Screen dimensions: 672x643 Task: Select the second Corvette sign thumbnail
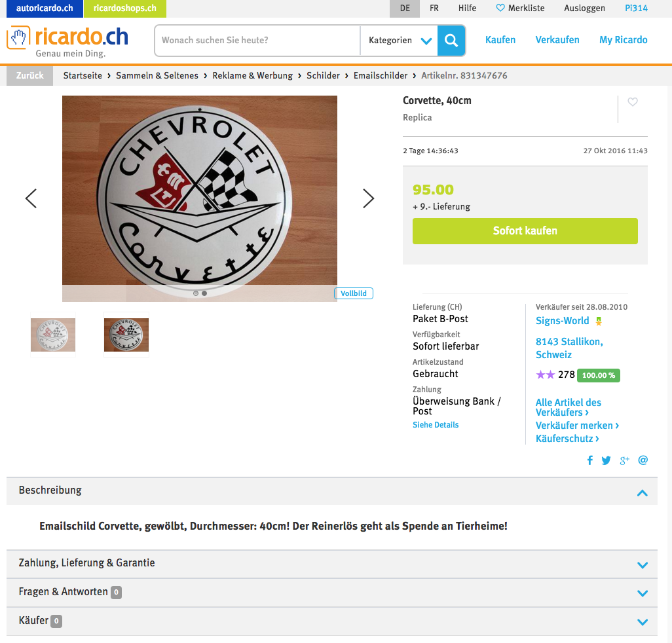126,335
